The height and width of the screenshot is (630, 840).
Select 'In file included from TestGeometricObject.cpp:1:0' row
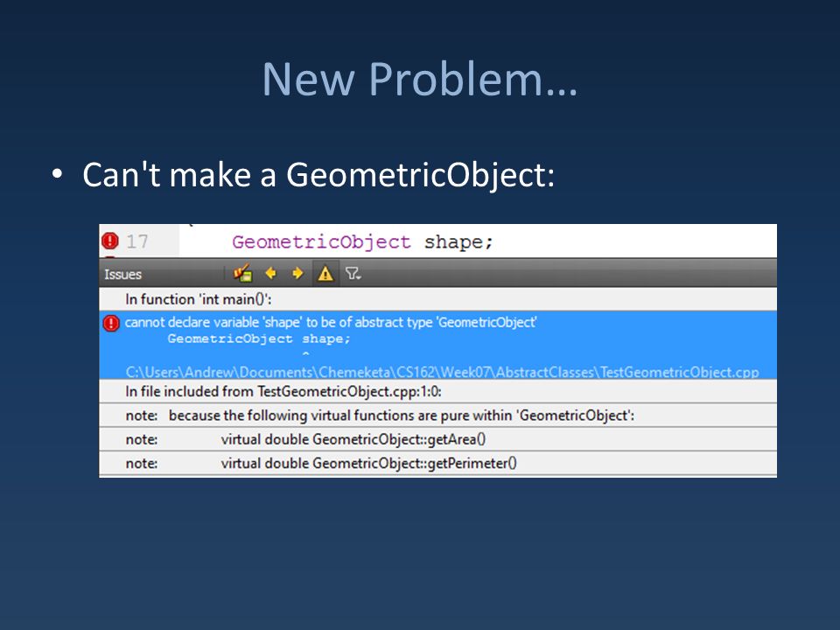point(437,392)
